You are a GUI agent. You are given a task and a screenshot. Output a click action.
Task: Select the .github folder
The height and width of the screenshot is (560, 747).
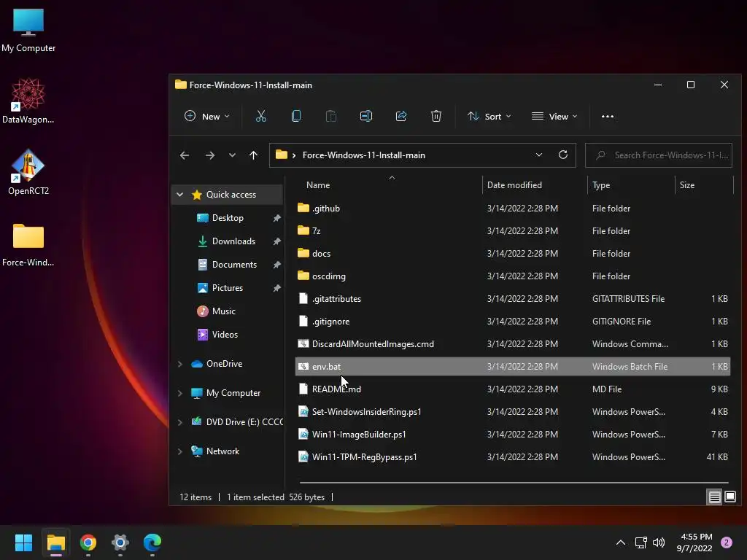click(513, 208)
